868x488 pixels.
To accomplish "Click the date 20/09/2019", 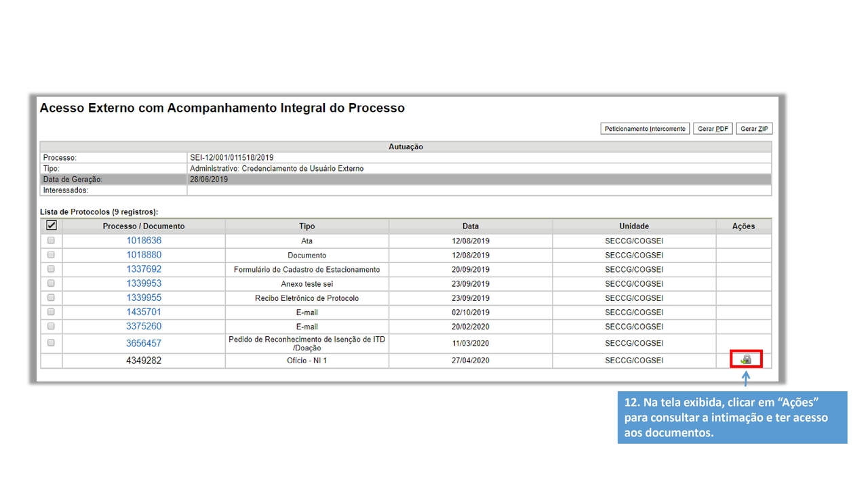I will 471,270.
